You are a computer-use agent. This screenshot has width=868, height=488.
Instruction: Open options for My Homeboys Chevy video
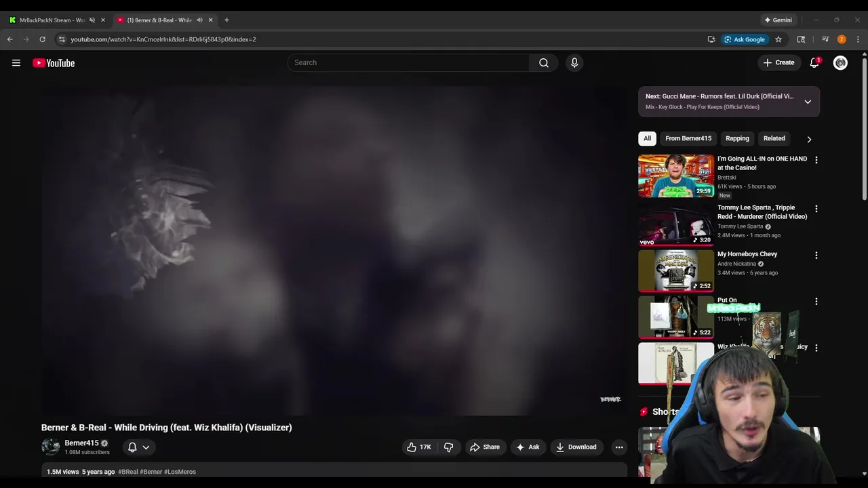816,256
